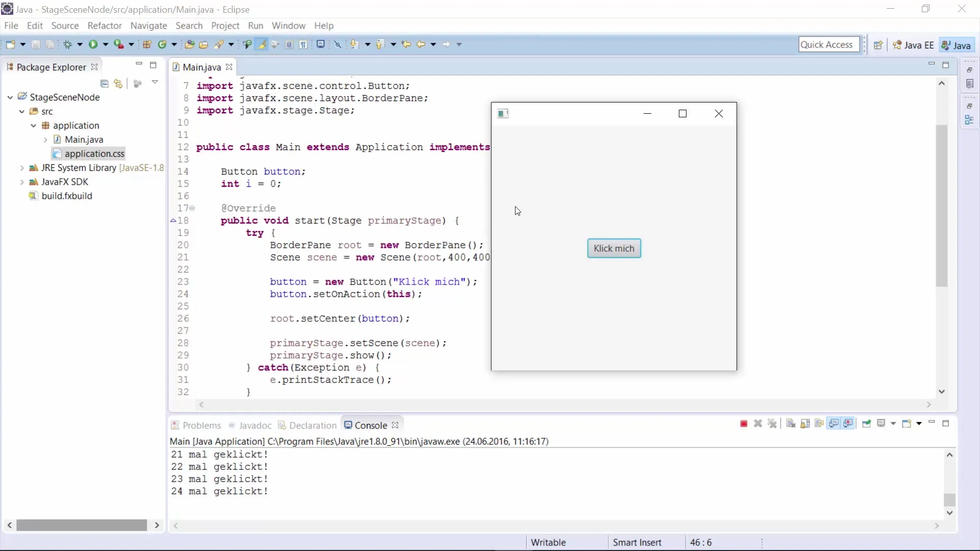980x551 pixels.
Task: Open the Debug As dropdown arrow
Action: pos(80,44)
